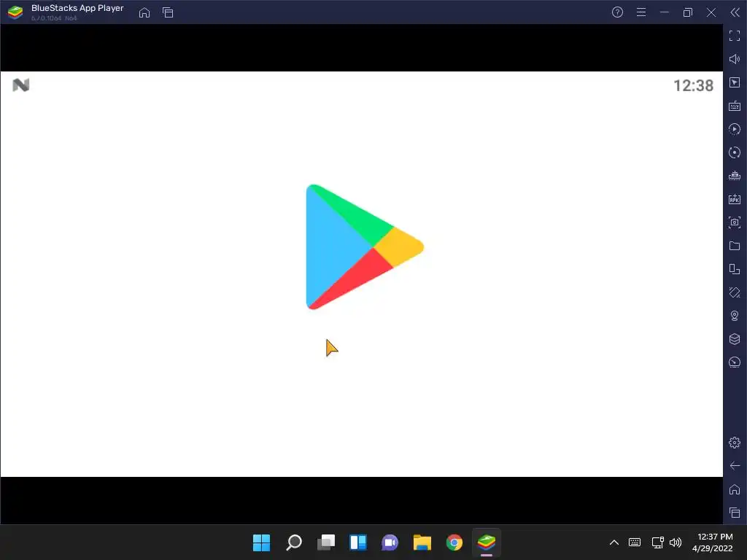Collapse the side toolbar with double chevron
The height and width of the screenshot is (560, 747).
pos(735,12)
